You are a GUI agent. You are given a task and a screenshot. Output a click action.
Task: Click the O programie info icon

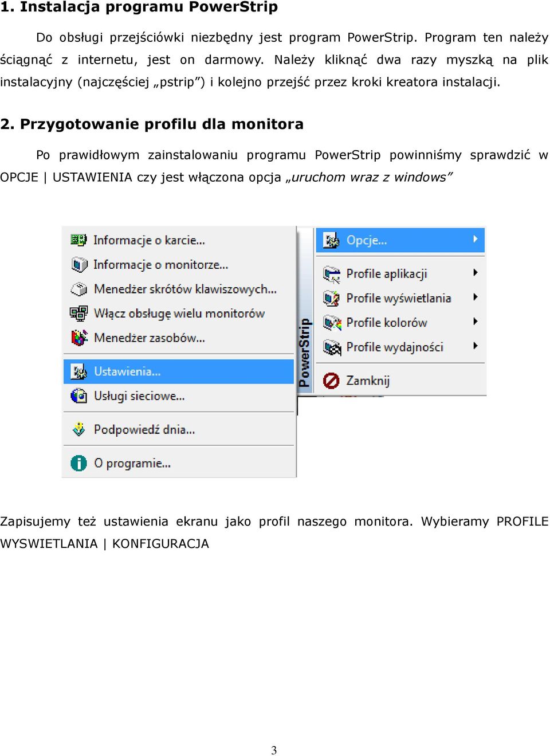tap(78, 463)
